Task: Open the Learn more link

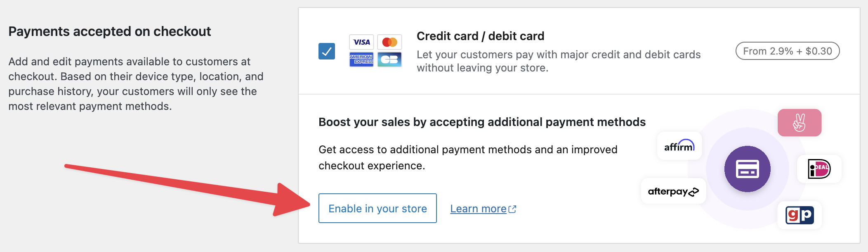Action: tap(478, 209)
